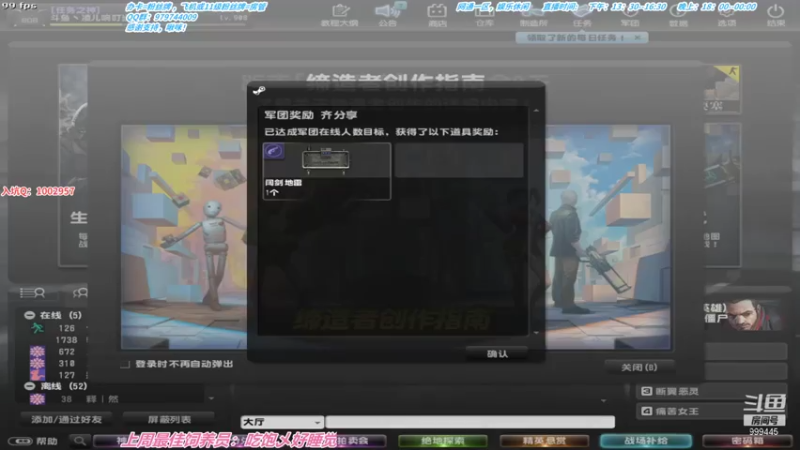Click the 添加/通过好友 button
The height and width of the screenshot is (450, 800).
tap(66, 419)
